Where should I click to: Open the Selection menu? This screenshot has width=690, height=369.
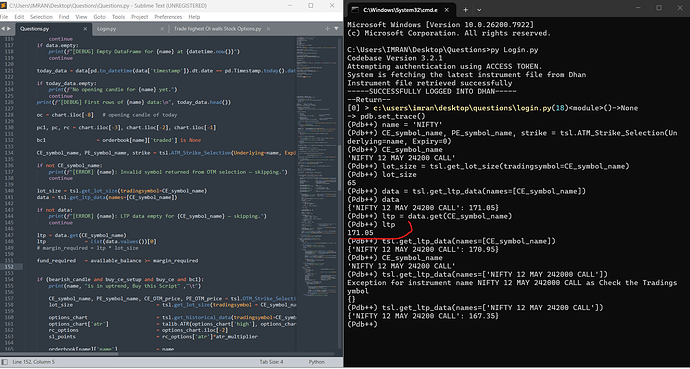coord(41,17)
